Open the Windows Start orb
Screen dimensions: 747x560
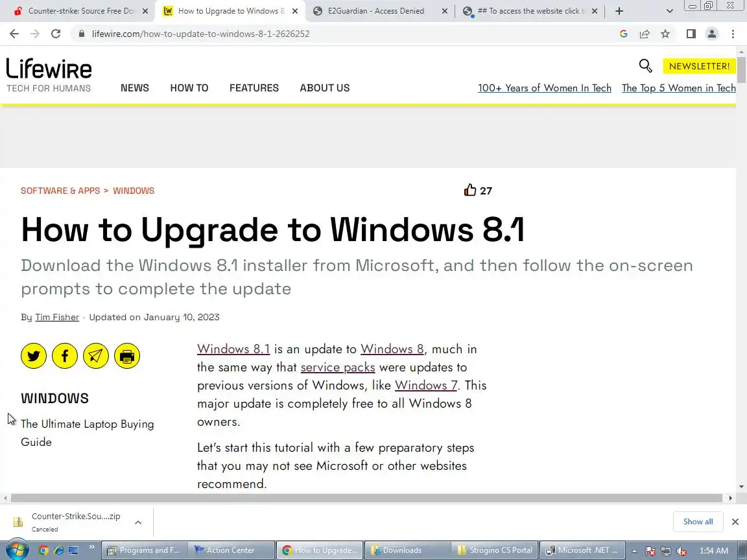coord(17,550)
